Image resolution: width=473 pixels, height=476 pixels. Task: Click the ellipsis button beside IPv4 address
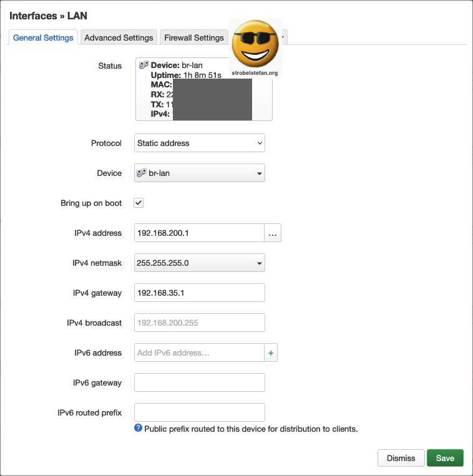[273, 233]
